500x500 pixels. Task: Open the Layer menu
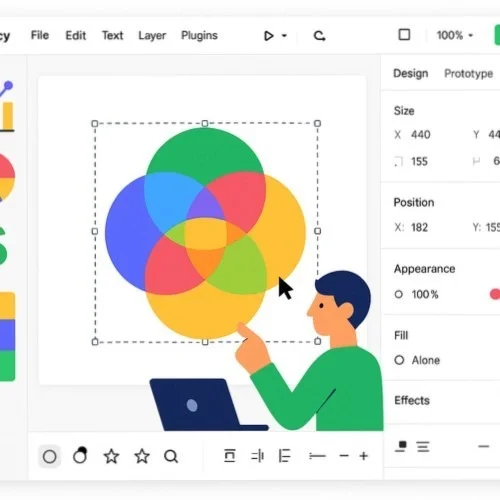tap(152, 35)
